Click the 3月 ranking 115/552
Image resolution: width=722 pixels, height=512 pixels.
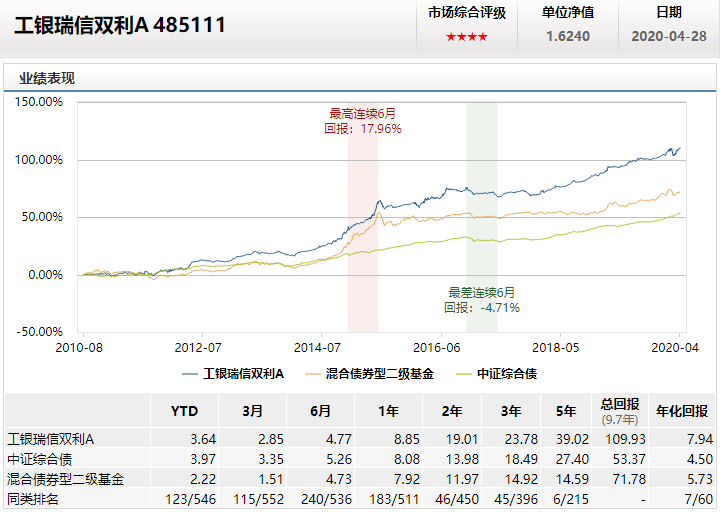259,500
